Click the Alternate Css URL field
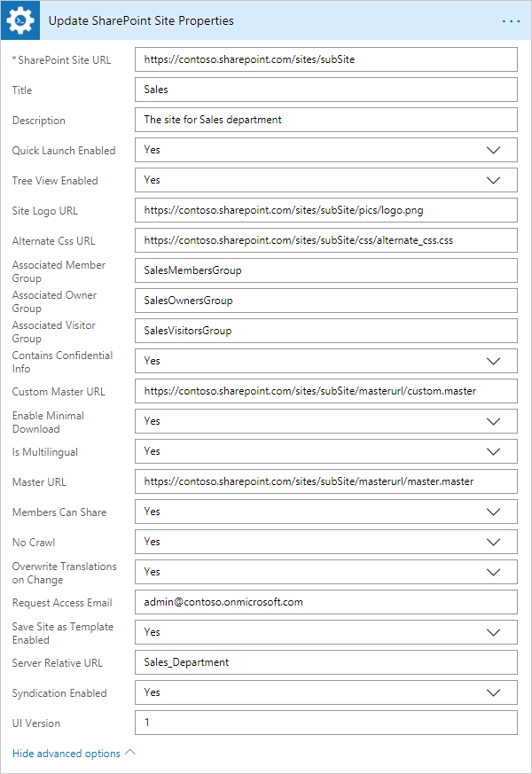The width and height of the screenshot is (532, 774). 326,240
